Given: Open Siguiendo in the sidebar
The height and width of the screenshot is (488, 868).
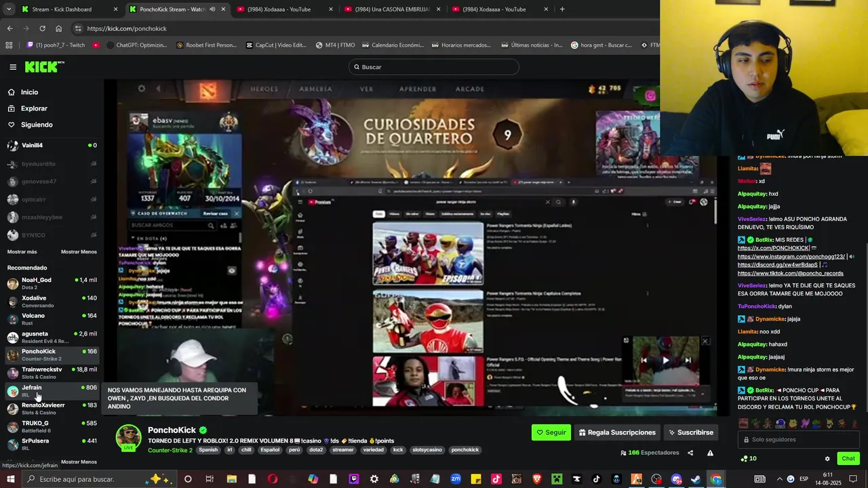Looking at the screenshot, I should click(x=37, y=125).
